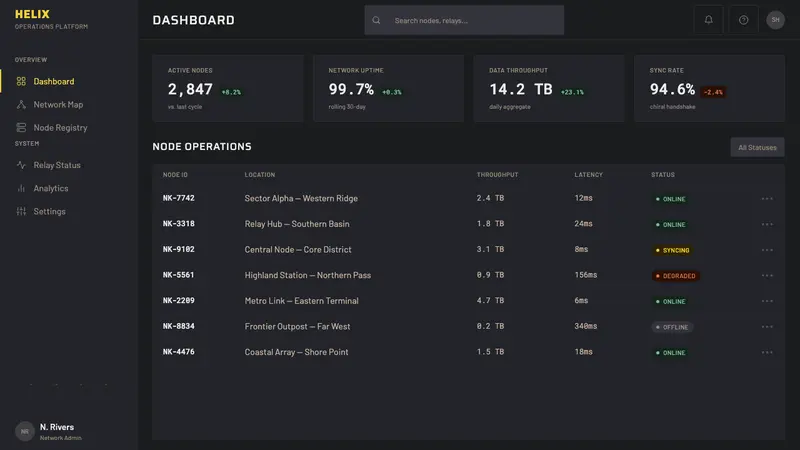
Task: Select node ID NK-3318
Action: pos(179,223)
